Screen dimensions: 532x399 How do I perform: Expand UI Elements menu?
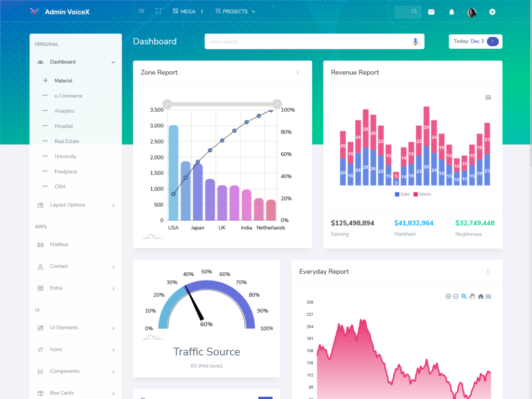pos(76,327)
